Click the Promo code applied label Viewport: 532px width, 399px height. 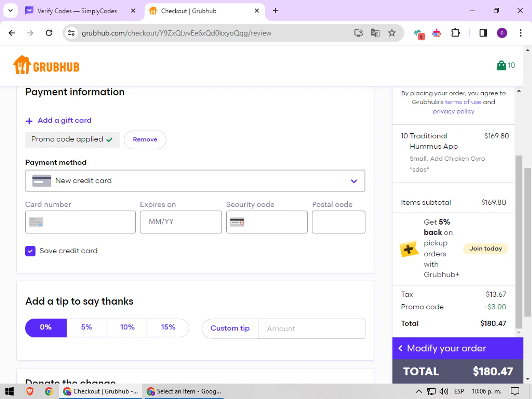[72, 140]
